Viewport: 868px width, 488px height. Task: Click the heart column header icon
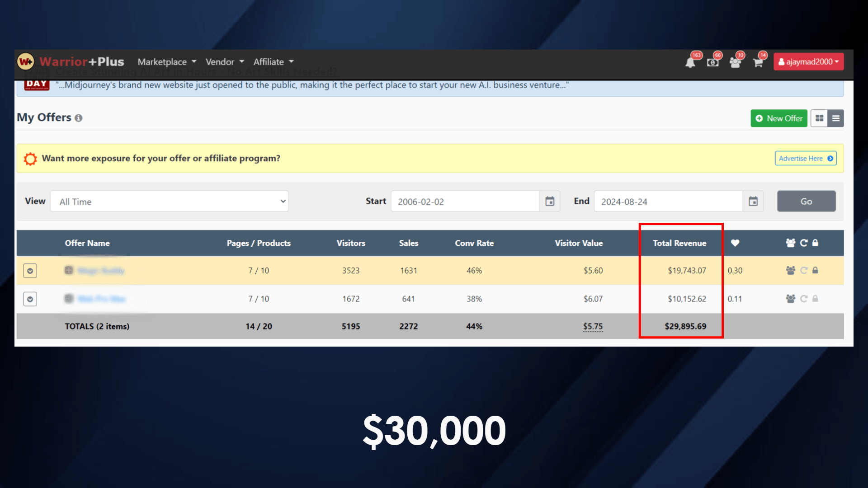[735, 243]
